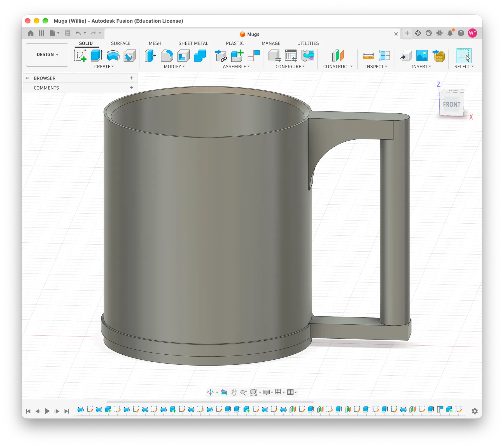Screen dimensions: 504x447
Task: Select the Shell tool icon
Action: tap(183, 55)
